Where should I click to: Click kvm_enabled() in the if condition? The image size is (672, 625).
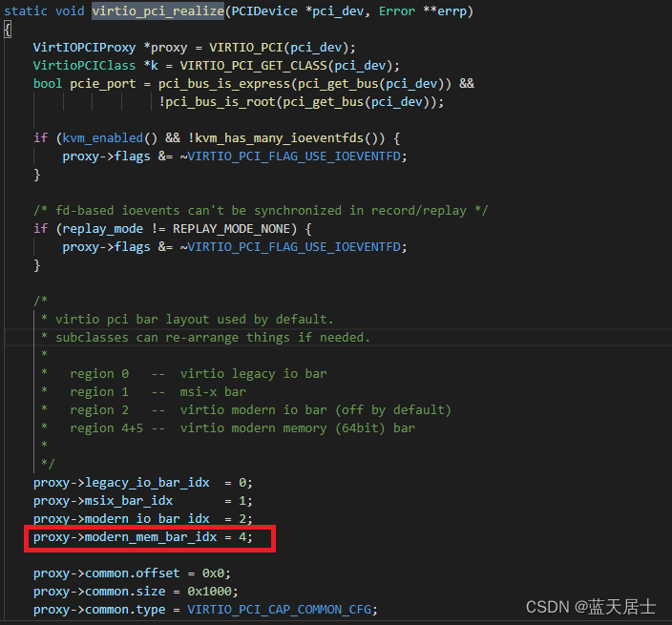point(110,138)
